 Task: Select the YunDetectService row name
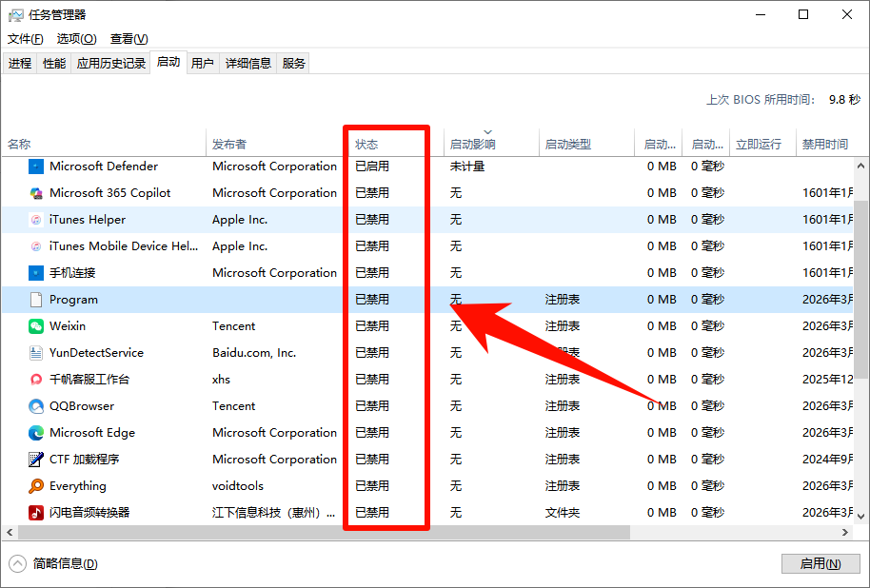pyautogui.click(x=96, y=353)
